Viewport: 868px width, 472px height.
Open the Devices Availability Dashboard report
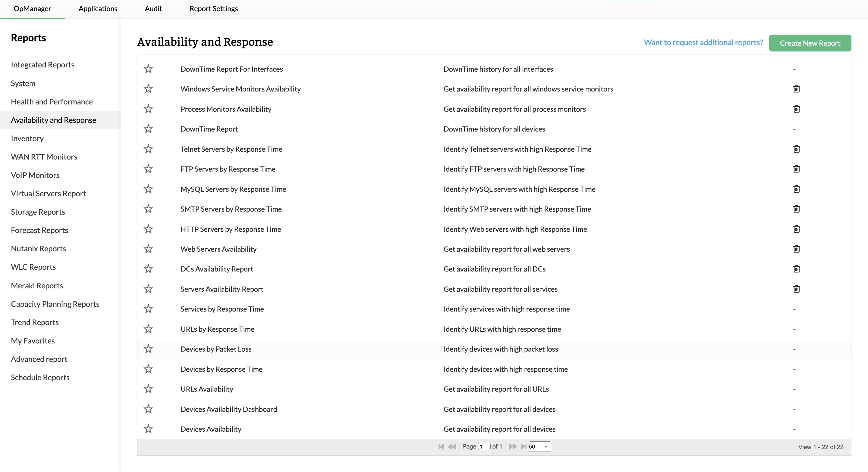pyautogui.click(x=228, y=409)
